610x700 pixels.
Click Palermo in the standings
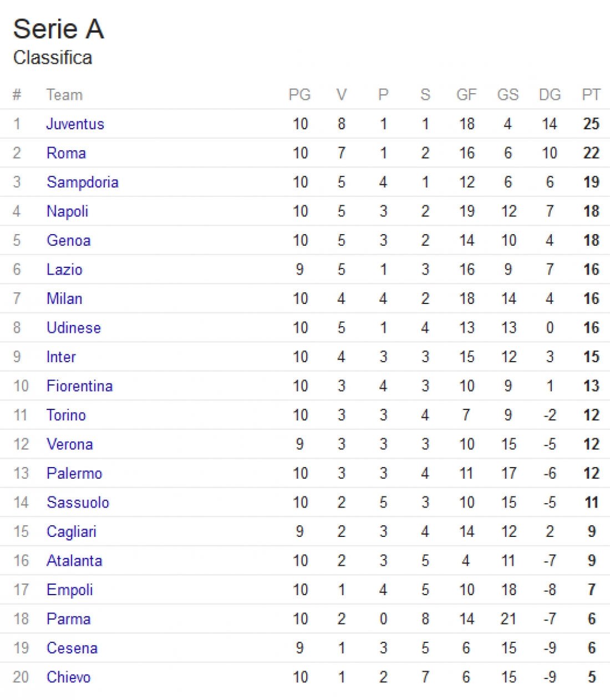pyautogui.click(x=74, y=473)
